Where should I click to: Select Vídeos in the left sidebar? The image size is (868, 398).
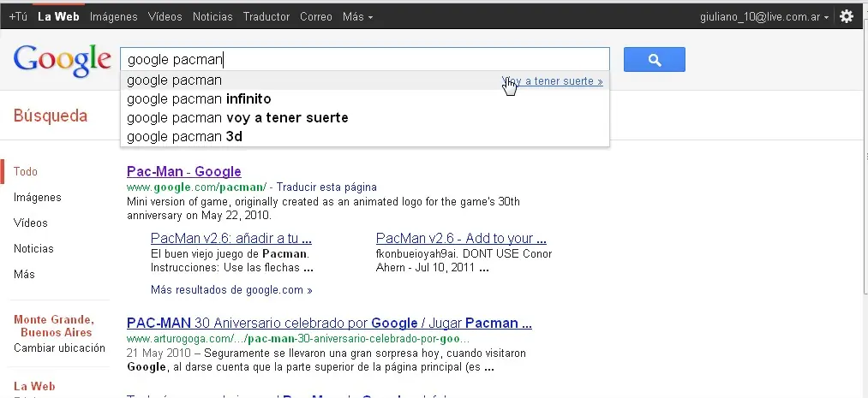[31, 223]
